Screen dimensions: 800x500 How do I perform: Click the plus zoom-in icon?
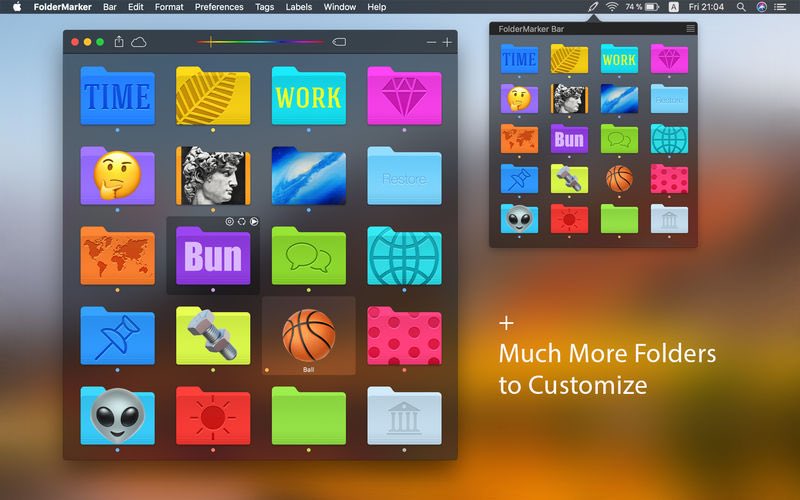447,42
